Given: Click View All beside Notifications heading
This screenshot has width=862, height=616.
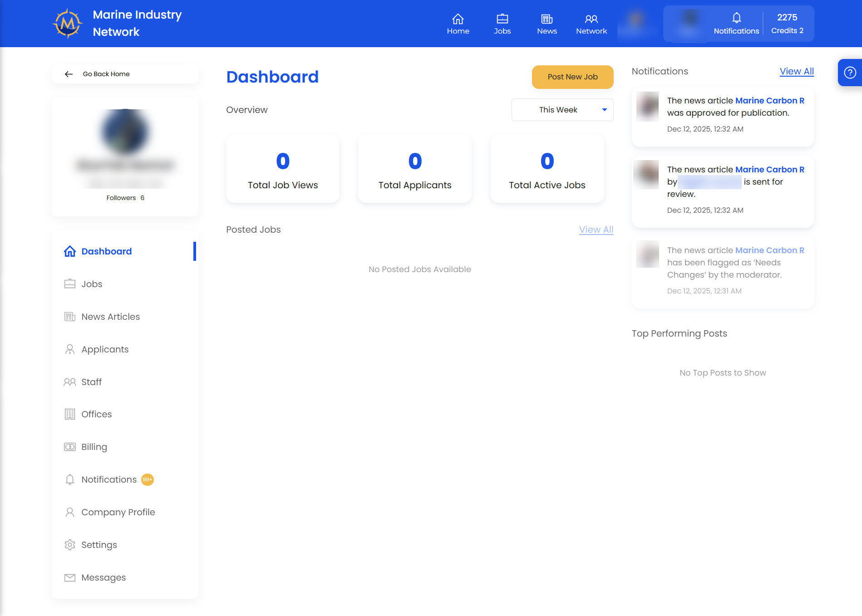Looking at the screenshot, I should point(796,71).
